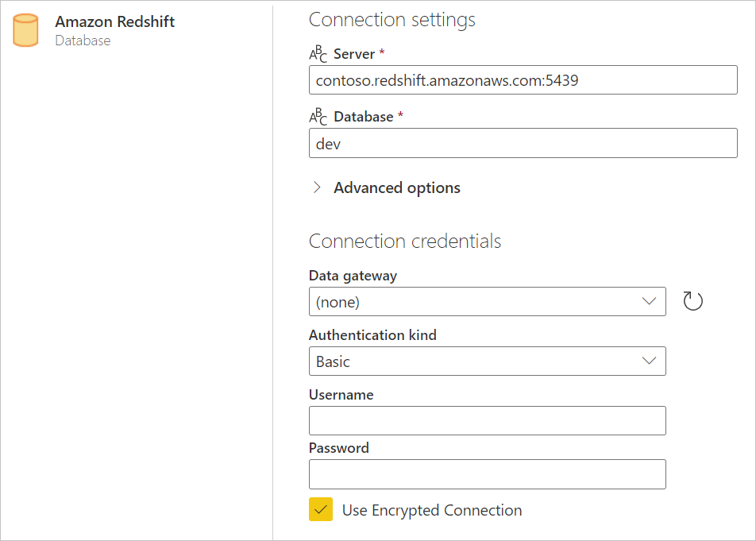Open the Authentication kind dropdown showing Basic
The height and width of the screenshot is (541, 756).
pos(487,361)
